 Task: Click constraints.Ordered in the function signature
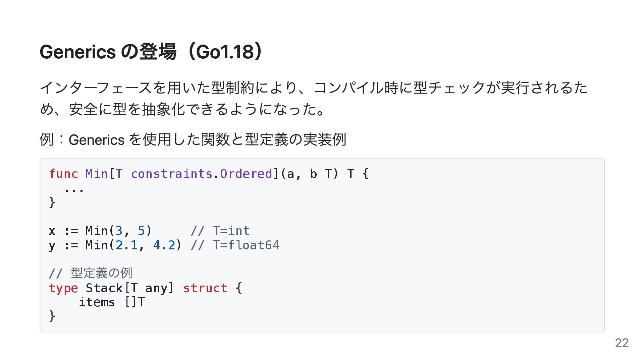(x=201, y=174)
